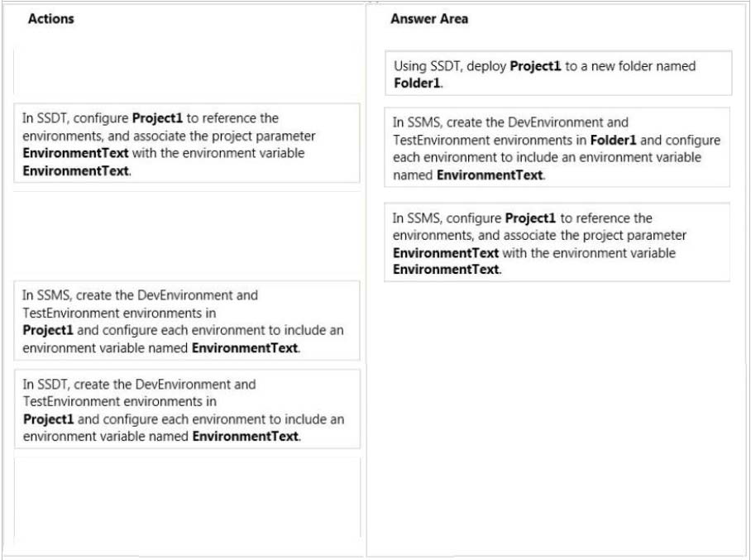Click bold Folder1 in the SSDT deploy step
751x560 pixels.
(417, 84)
